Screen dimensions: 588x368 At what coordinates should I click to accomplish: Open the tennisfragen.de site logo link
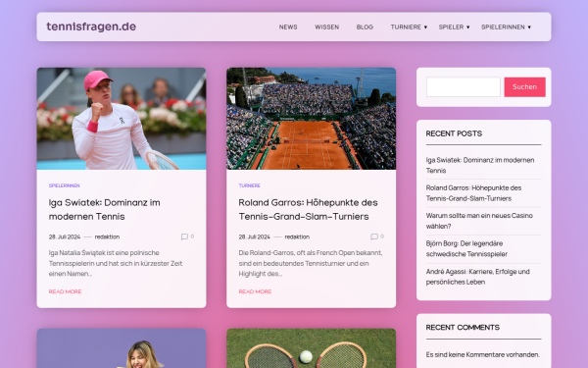(x=91, y=26)
